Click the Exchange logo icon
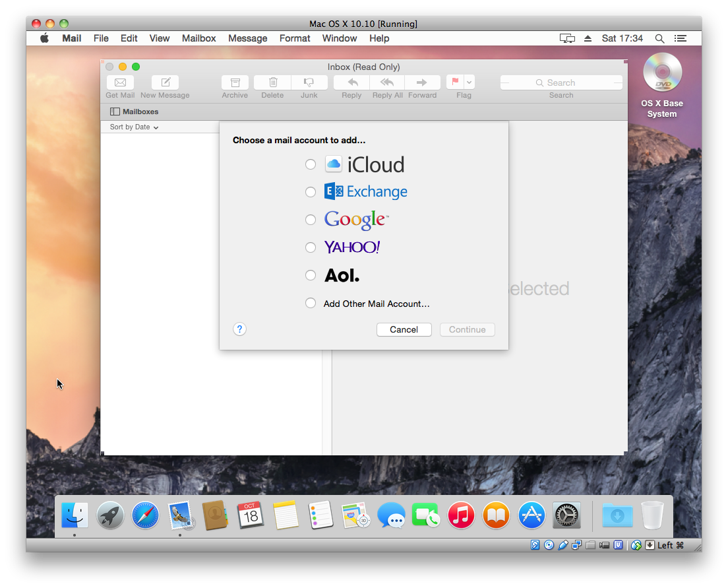Image resolution: width=728 pixels, height=588 pixels. point(334,191)
